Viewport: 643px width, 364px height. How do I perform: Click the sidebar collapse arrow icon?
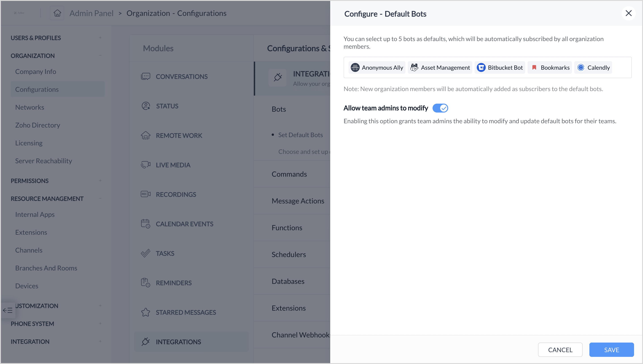point(8,310)
